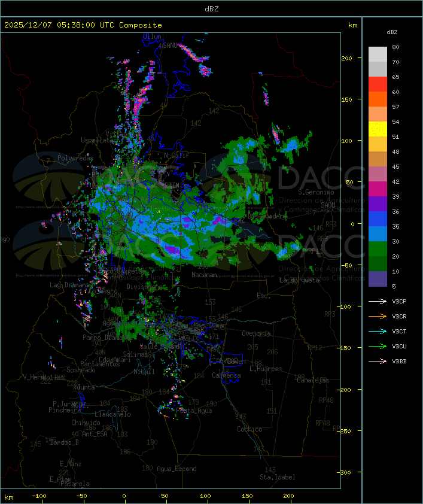Screen dimensions: 423x504
Task: Click the 'dBZ' title at the top
Action: coord(212,9)
